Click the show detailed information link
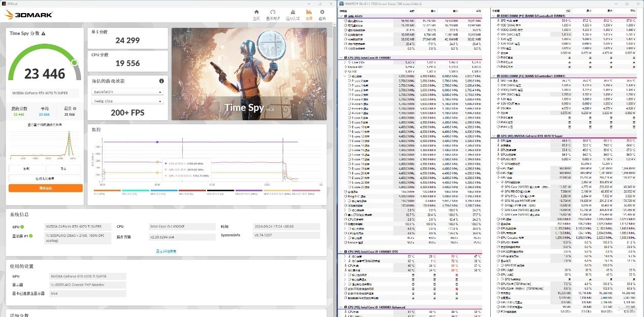 click(x=166, y=251)
